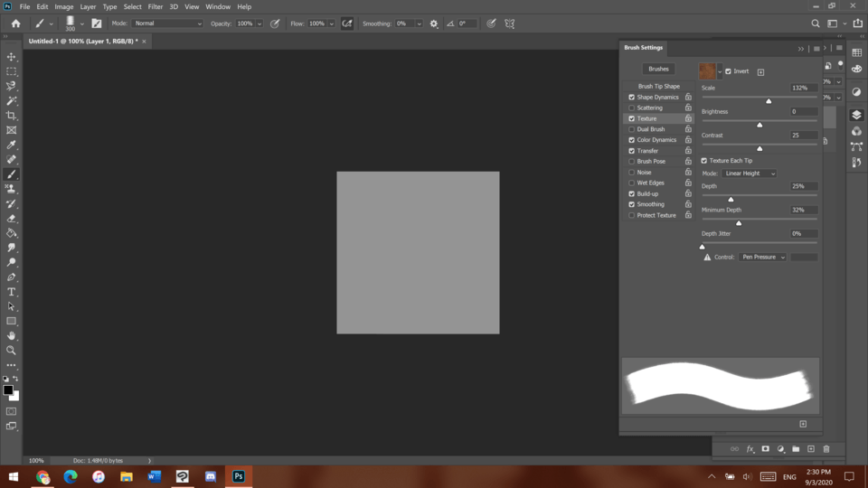
Task: Open the Layer menu
Action: point(88,6)
